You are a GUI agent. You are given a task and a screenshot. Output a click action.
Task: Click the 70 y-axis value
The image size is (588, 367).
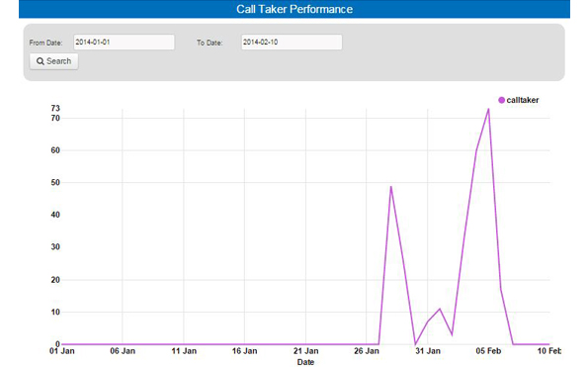[55, 118]
